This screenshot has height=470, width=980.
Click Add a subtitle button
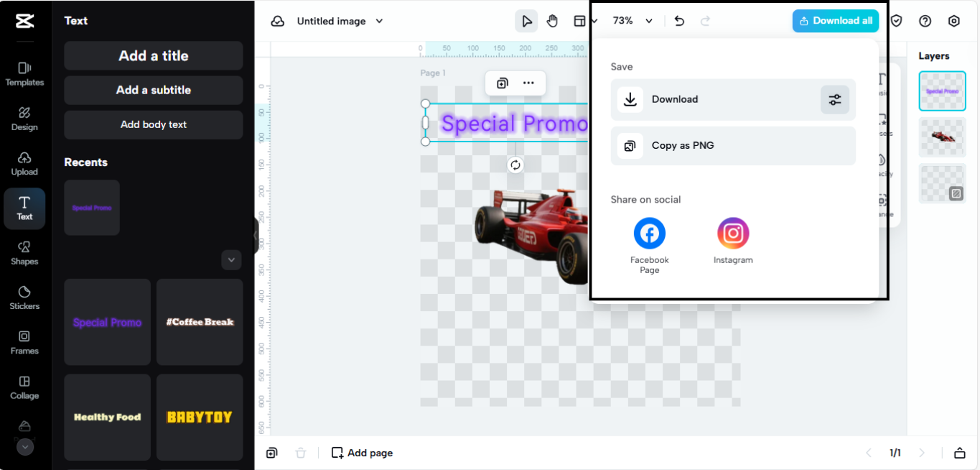tap(154, 90)
